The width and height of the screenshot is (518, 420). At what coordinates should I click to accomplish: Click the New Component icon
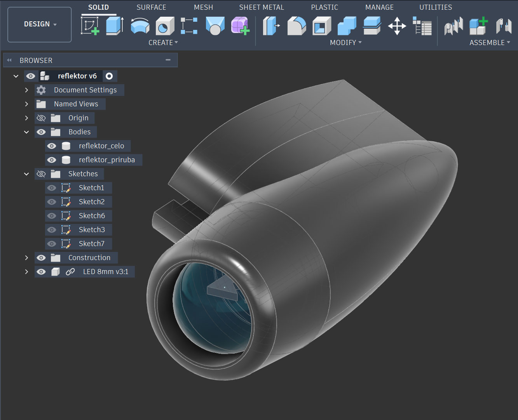478,26
